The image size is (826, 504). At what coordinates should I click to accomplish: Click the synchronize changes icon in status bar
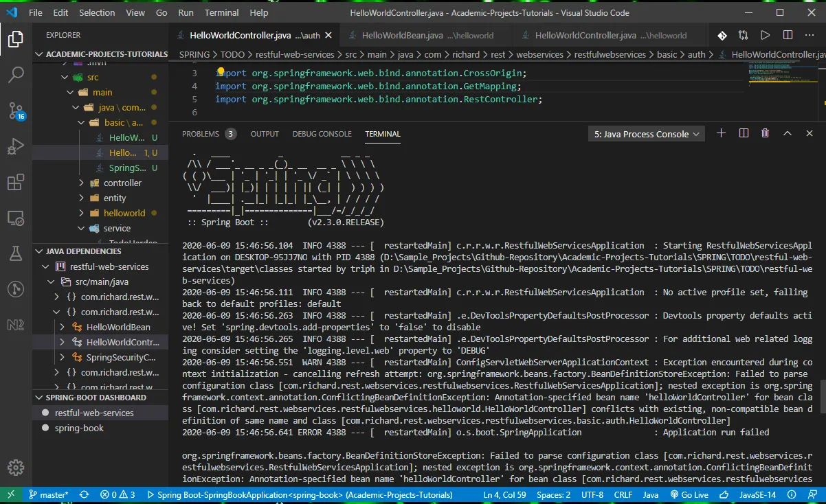click(84, 494)
